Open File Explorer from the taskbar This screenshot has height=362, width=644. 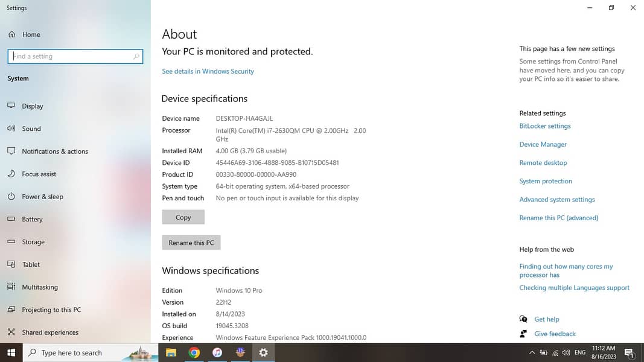click(x=171, y=353)
